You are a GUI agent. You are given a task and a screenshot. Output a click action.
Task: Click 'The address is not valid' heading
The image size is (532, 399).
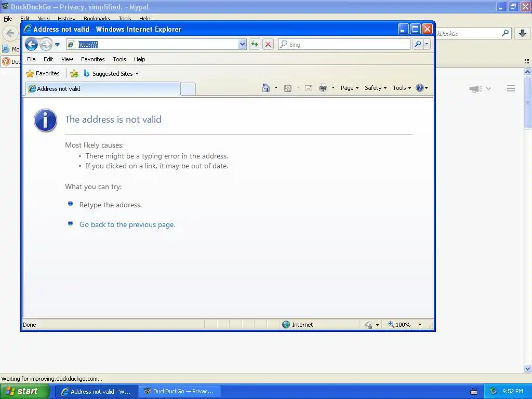pos(113,119)
